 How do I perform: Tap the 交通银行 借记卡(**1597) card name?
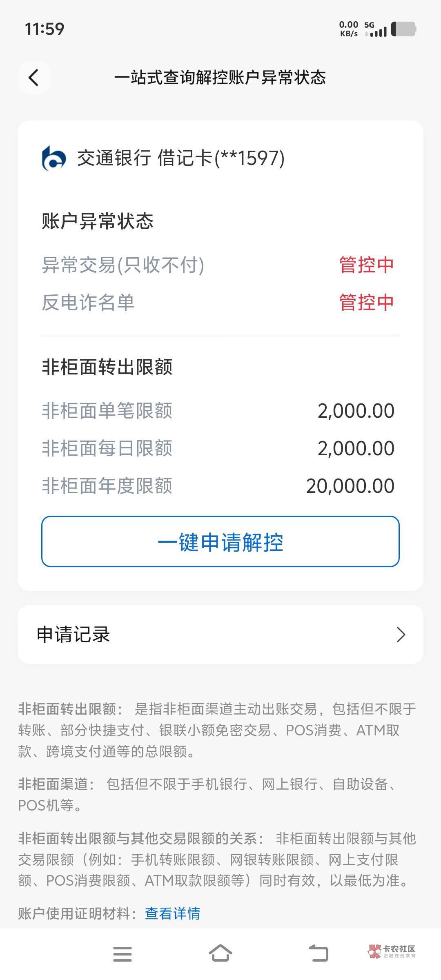tap(180, 158)
